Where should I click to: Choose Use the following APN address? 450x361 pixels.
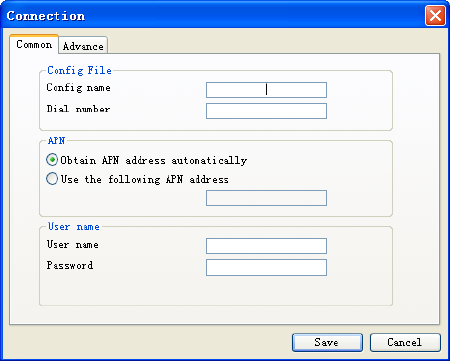(137, 179)
